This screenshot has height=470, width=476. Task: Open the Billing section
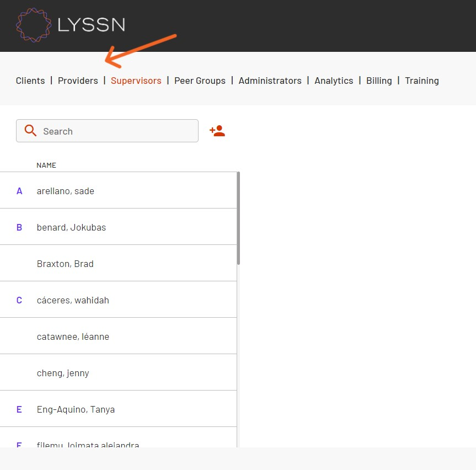pyautogui.click(x=379, y=81)
